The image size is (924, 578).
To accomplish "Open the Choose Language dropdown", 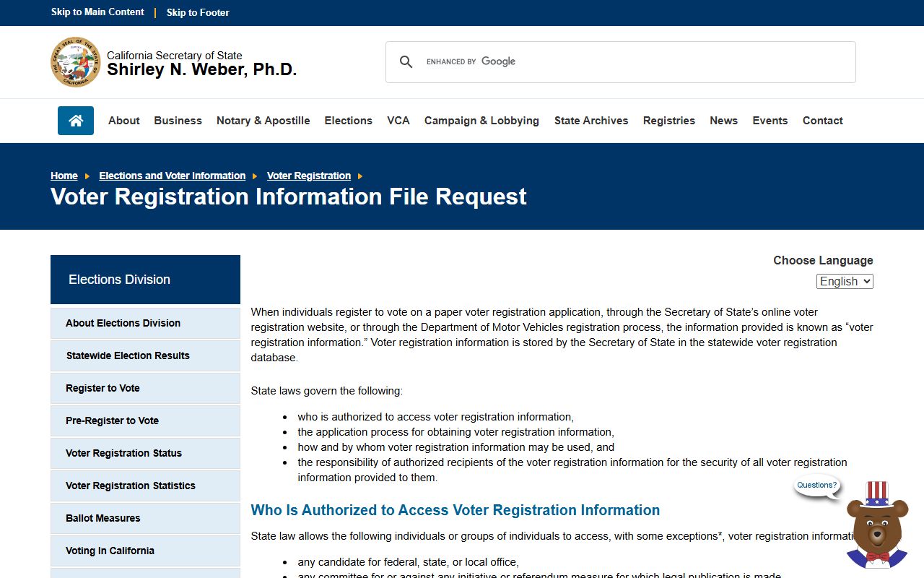I will (845, 281).
